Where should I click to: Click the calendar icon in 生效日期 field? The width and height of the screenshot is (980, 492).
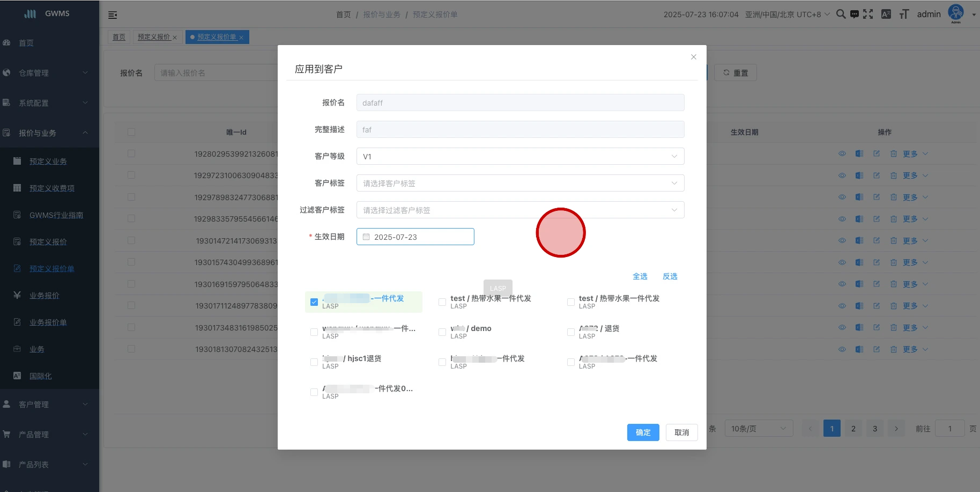coord(366,237)
